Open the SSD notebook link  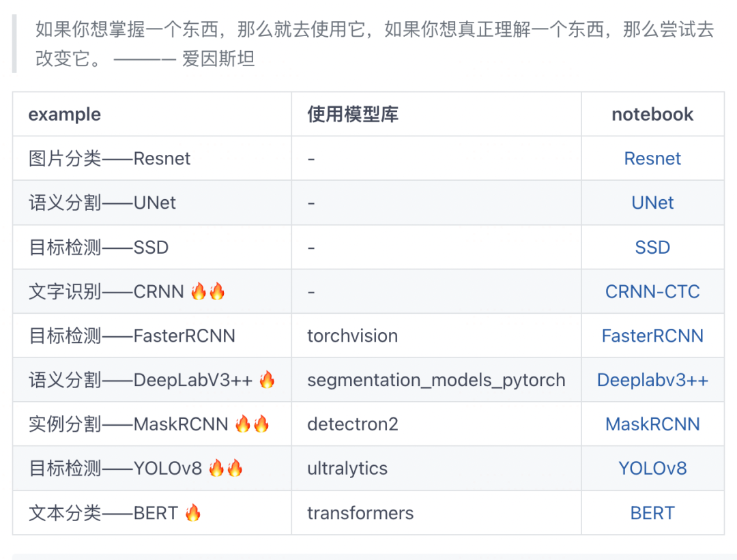652,247
